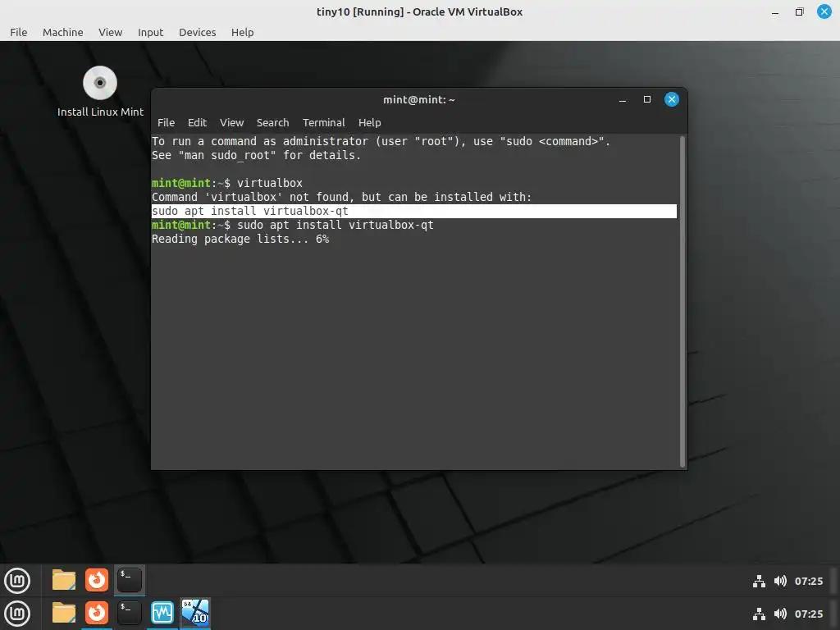This screenshot has width=840, height=630.
Task: Open the Mint menu in the bottom taskbar
Action: tap(17, 614)
